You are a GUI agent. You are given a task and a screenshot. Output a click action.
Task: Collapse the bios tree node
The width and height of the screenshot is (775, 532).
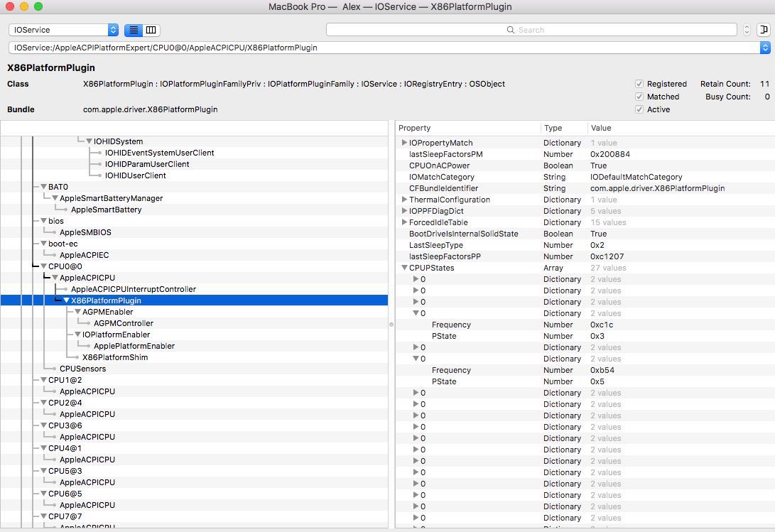point(43,221)
